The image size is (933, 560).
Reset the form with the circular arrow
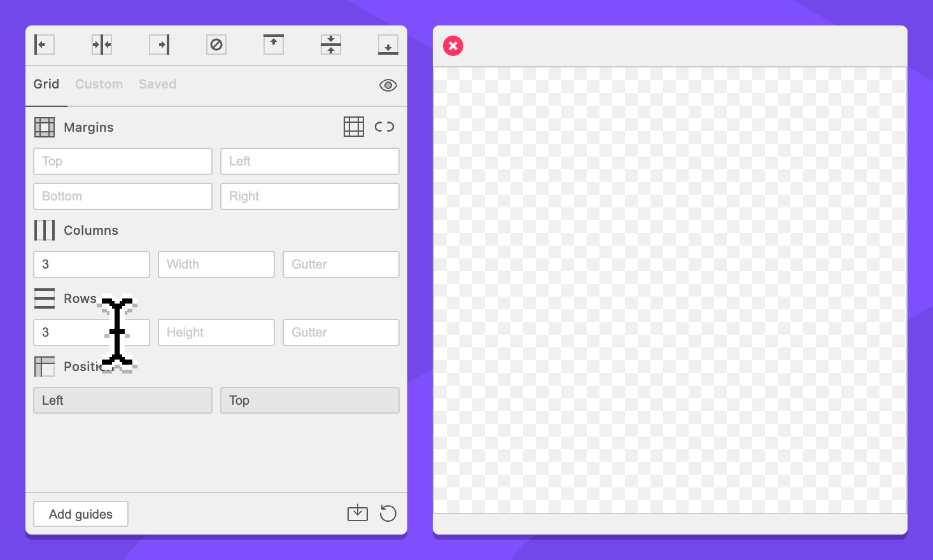(x=388, y=513)
